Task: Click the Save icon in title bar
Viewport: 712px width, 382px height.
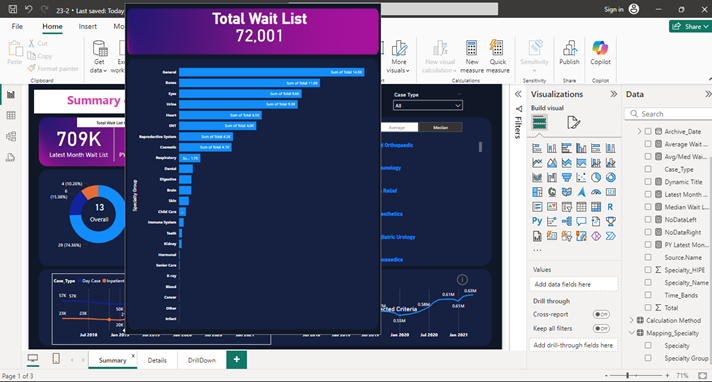Action: tap(13, 9)
